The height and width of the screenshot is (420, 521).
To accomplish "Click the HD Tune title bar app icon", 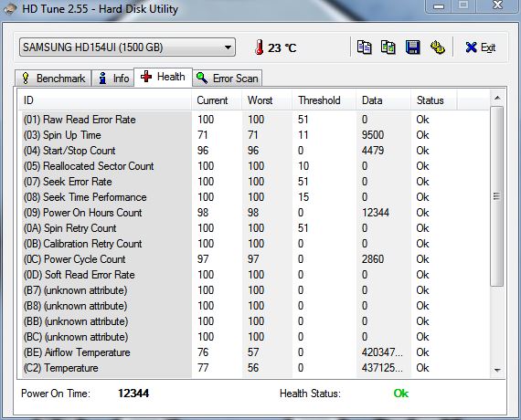I will coord(10,9).
